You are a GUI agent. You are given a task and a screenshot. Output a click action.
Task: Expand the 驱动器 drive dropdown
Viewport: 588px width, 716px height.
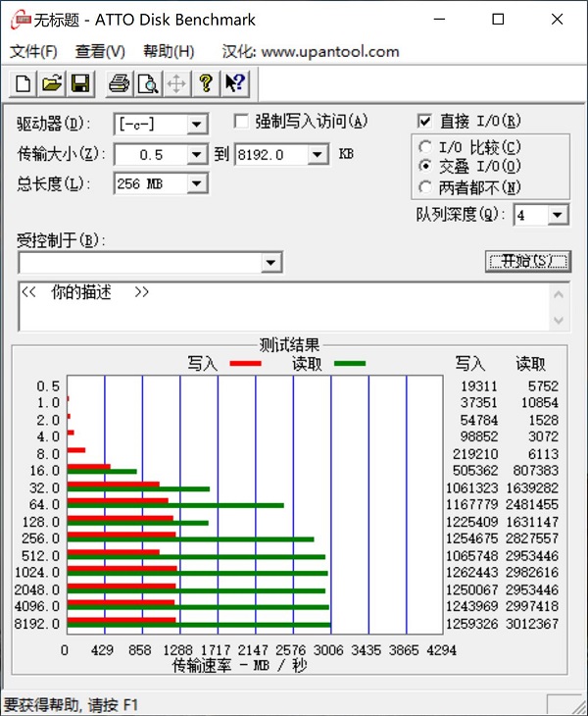197,125
